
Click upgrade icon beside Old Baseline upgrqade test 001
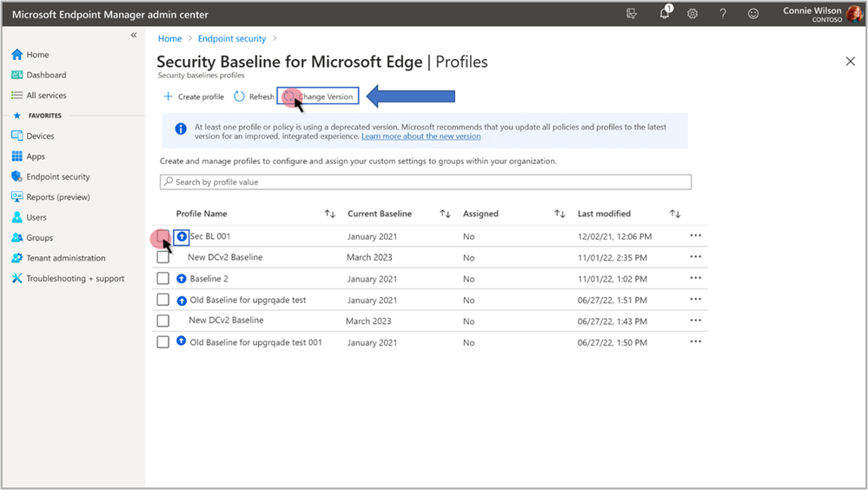(x=181, y=341)
